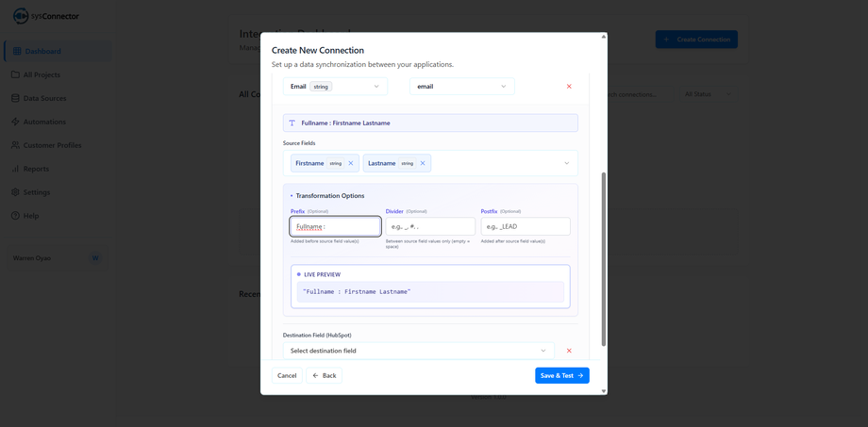Open Dashboard in the sidebar
868x427 pixels.
tap(58, 52)
